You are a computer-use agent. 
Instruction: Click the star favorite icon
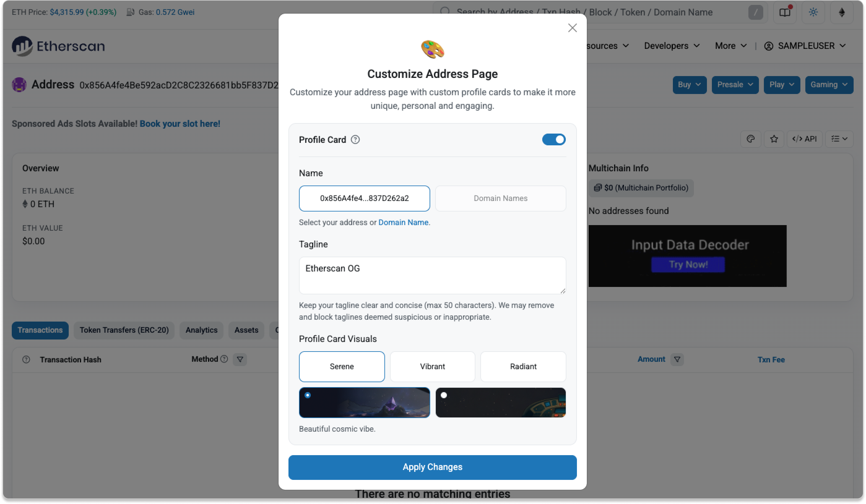[774, 139]
